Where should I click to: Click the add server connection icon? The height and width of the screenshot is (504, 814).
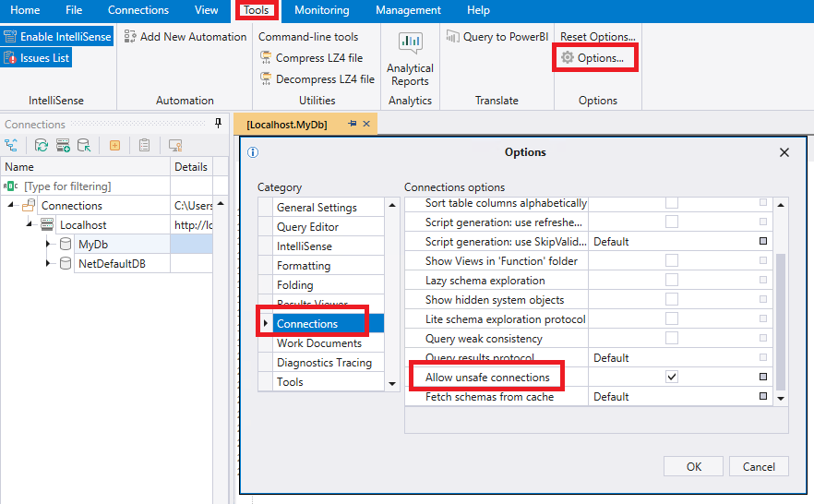(63, 145)
